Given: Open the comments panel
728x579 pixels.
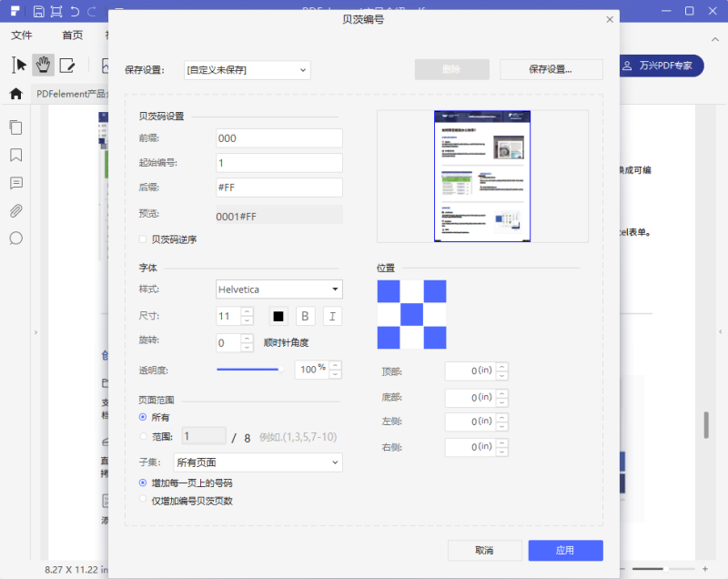Looking at the screenshot, I should point(15,183).
